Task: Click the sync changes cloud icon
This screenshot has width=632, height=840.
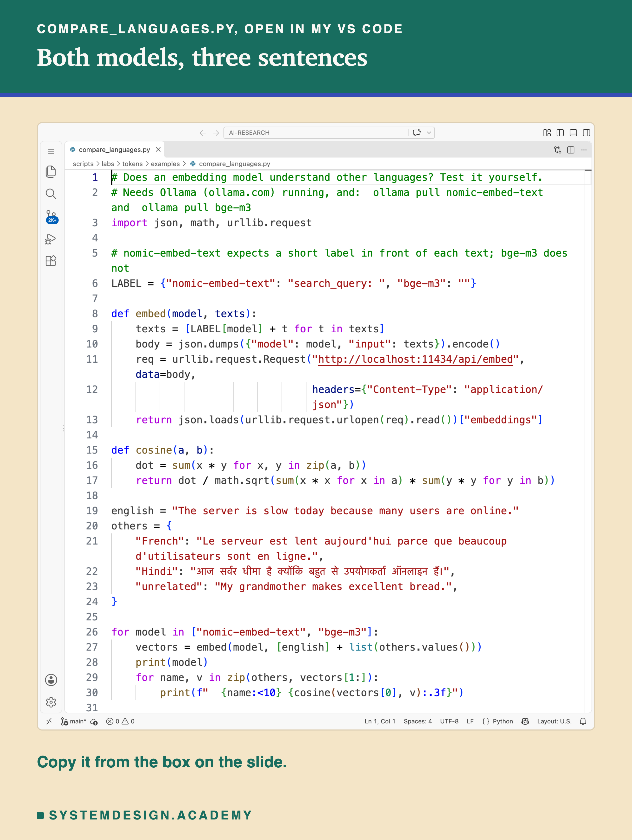Action: (x=94, y=722)
